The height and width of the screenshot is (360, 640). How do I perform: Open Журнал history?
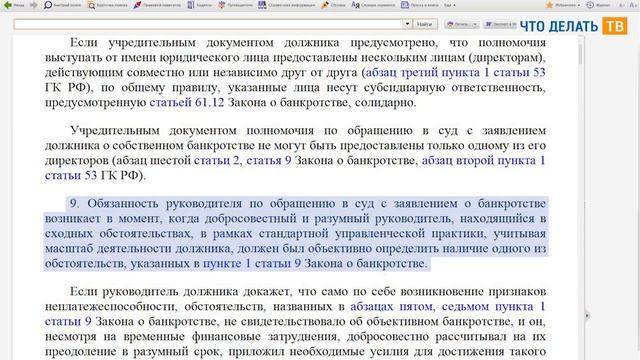point(598,5)
